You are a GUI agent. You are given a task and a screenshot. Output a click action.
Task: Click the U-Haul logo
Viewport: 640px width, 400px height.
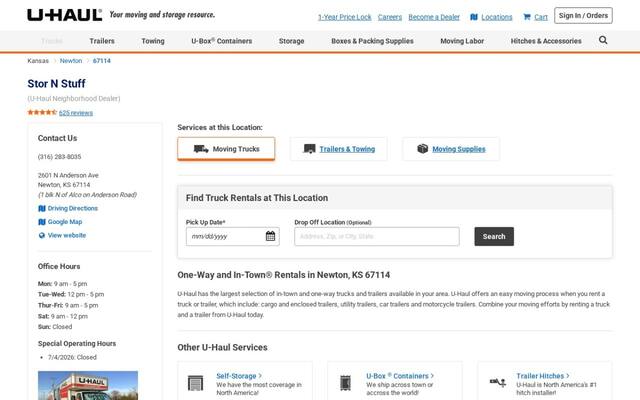click(x=64, y=16)
